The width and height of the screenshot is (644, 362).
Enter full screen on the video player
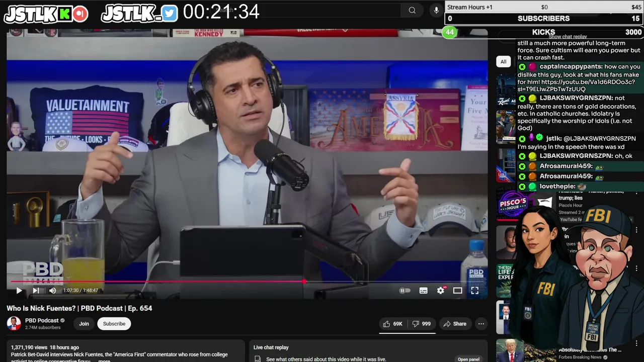(474, 291)
